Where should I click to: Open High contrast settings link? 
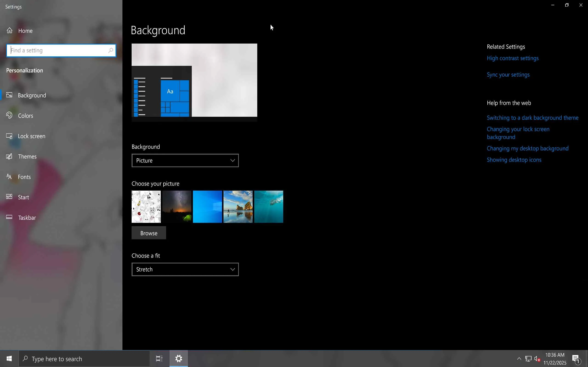(x=513, y=58)
